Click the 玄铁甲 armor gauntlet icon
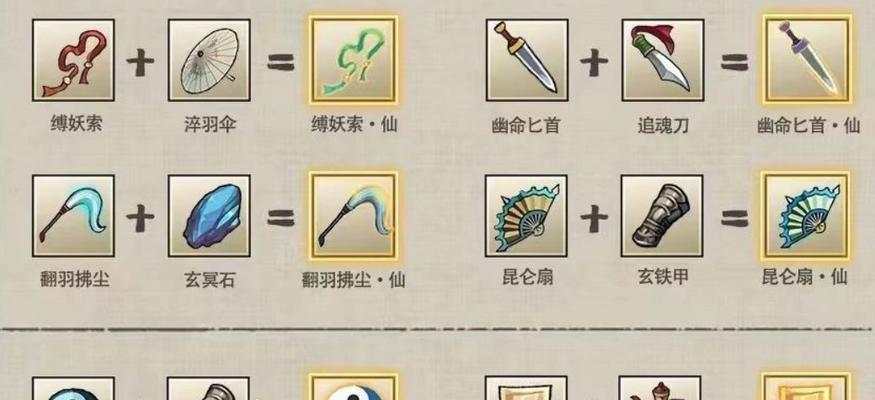The width and height of the screenshot is (875, 400). tap(662, 216)
